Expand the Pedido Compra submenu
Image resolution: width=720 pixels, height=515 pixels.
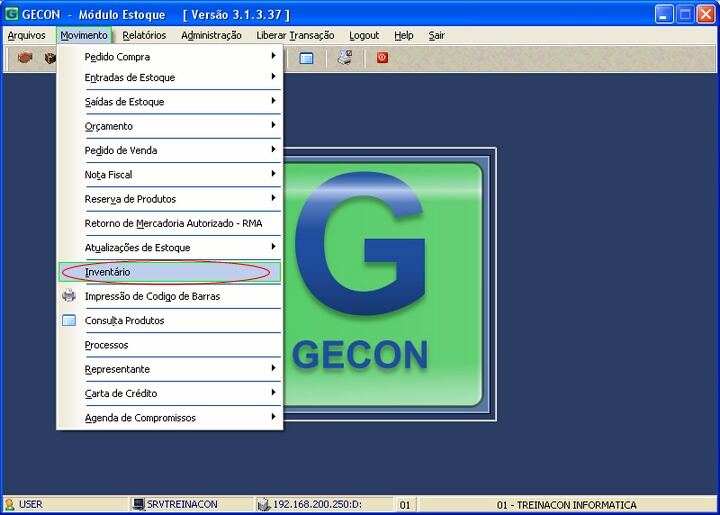coord(170,57)
